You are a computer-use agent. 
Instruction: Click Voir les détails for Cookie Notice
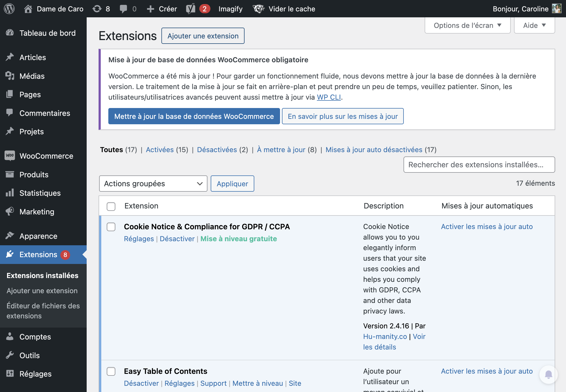coord(394,342)
